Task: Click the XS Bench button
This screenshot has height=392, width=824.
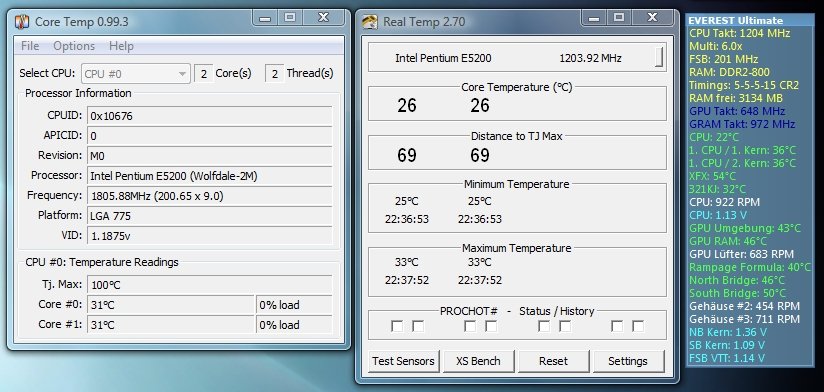Action: point(478,361)
